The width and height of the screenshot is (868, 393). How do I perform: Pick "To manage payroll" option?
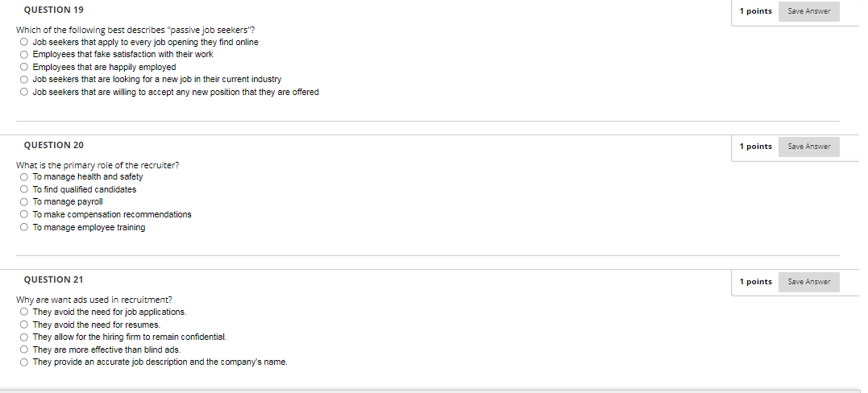tap(24, 202)
